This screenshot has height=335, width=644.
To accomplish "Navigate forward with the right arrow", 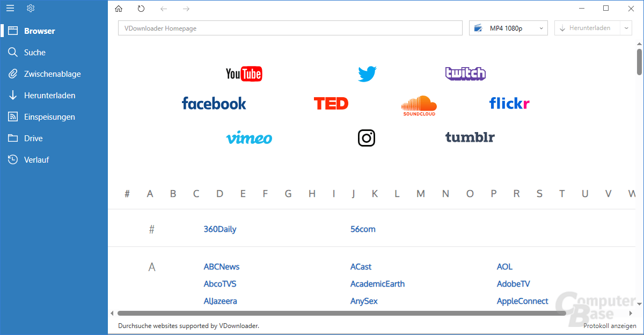I will click(x=186, y=9).
